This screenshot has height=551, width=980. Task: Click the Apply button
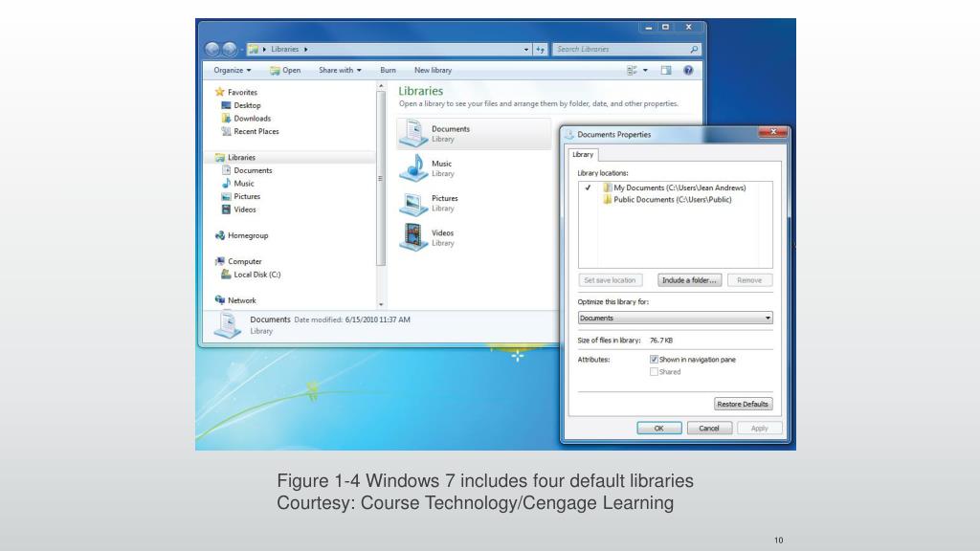coord(759,429)
